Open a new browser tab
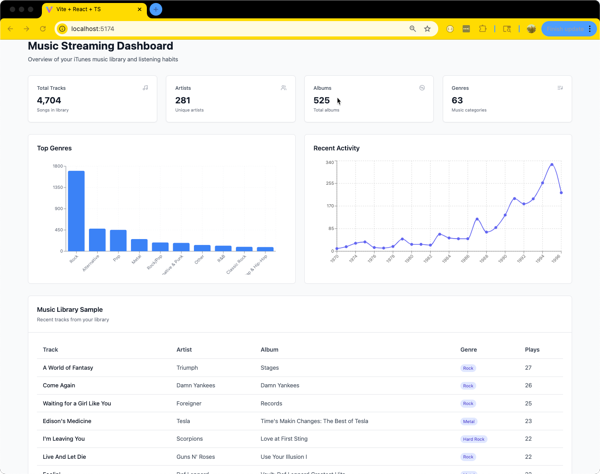 pyautogui.click(x=156, y=9)
